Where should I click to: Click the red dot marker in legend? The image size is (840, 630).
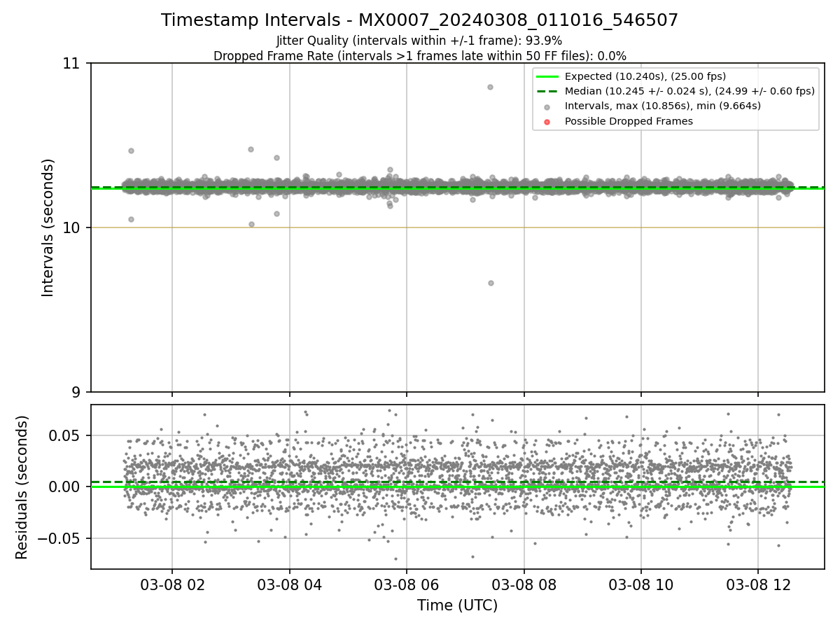coord(547,122)
